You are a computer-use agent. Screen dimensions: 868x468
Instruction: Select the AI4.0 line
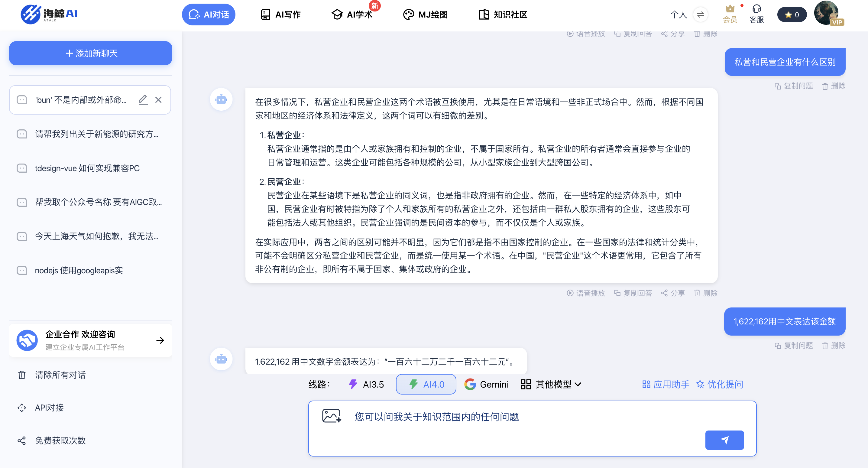click(x=426, y=384)
